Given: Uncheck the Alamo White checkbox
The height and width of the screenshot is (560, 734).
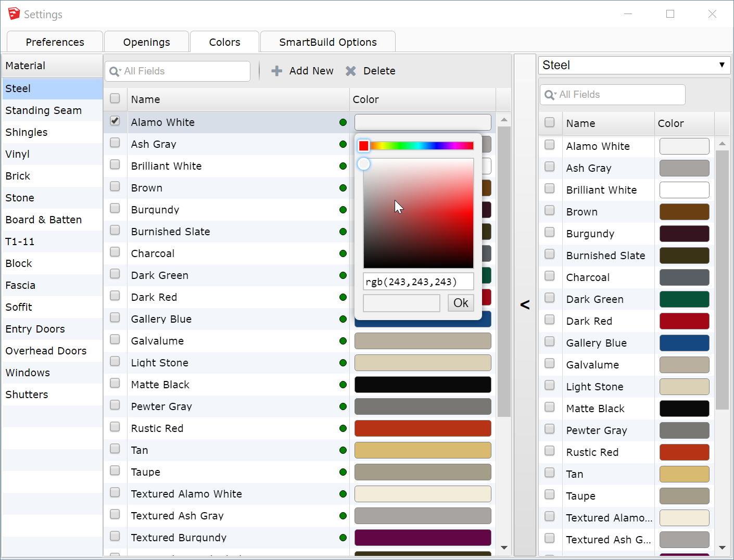Looking at the screenshot, I should point(115,121).
